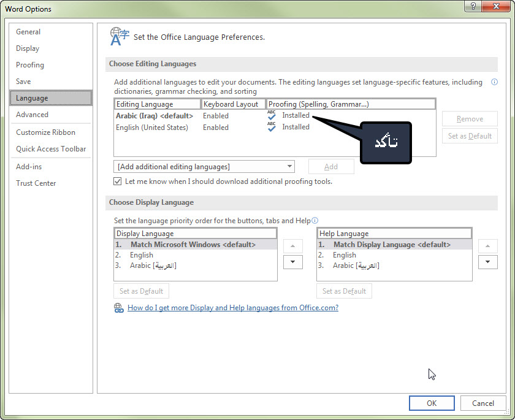Confirm settings with OK button
The width and height of the screenshot is (515, 420).
pyautogui.click(x=432, y=403)
